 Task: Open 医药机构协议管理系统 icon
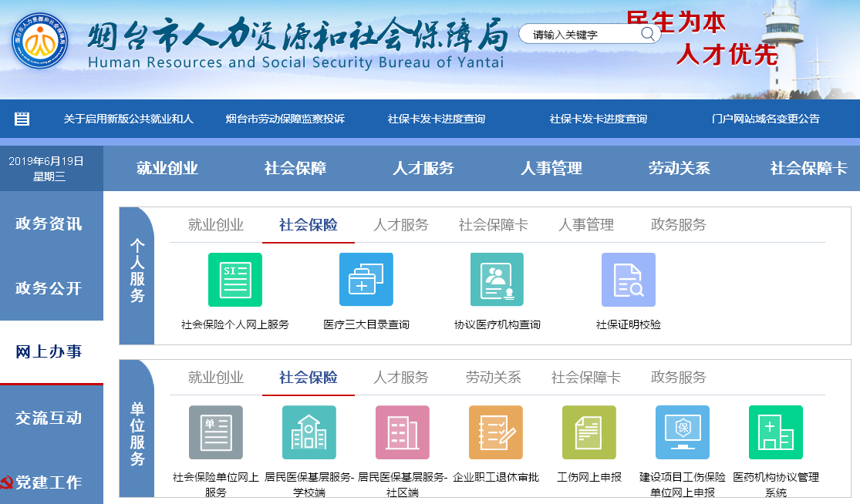pyautogui.click(x=775, y=432)
